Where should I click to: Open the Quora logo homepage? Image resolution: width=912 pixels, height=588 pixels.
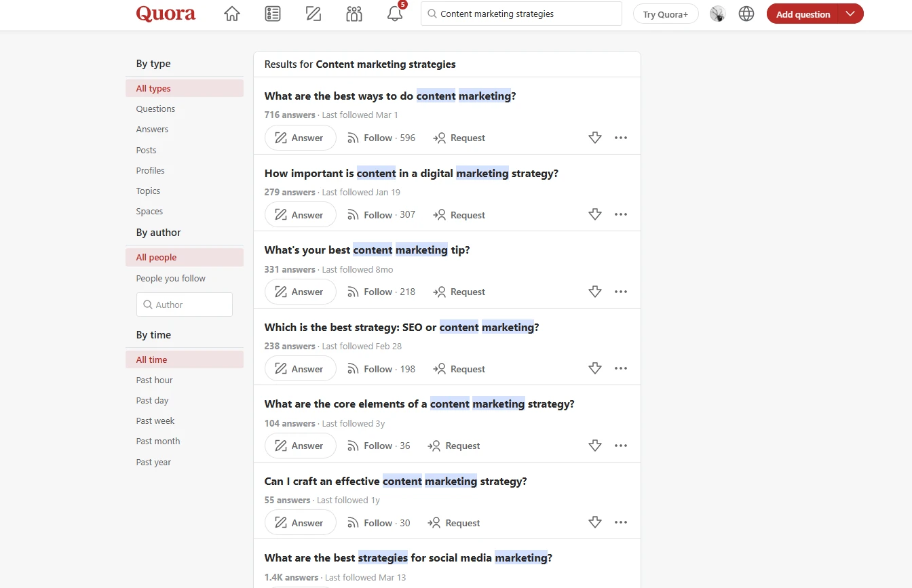point(166,14)
